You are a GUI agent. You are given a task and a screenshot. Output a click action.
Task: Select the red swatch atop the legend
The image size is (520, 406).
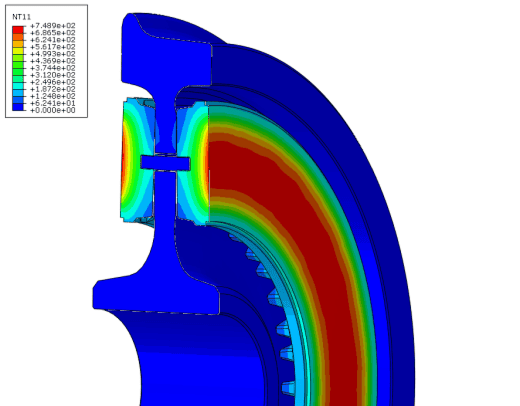coord(18,30)
